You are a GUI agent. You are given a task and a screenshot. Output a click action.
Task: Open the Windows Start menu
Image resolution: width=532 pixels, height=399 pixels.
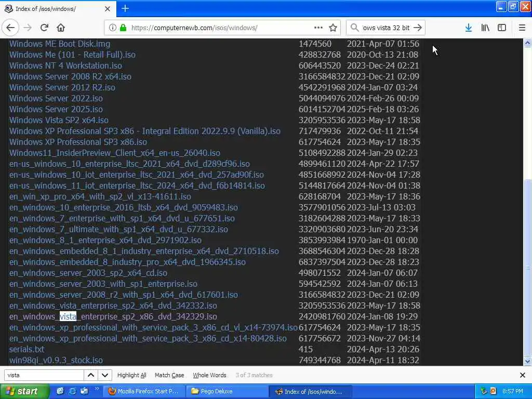click(24, 391)
